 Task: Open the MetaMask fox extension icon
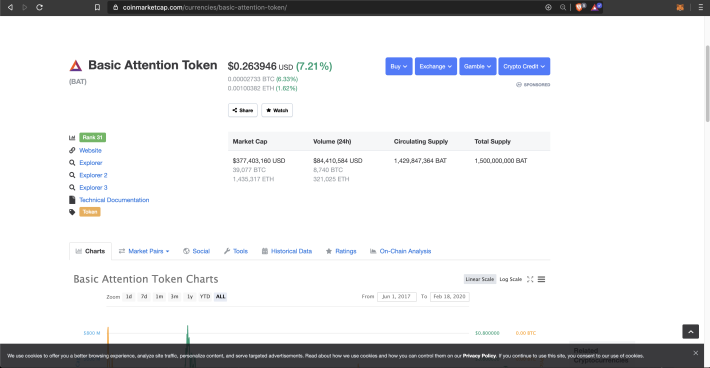pyautogui.click(x=680, y=7)
